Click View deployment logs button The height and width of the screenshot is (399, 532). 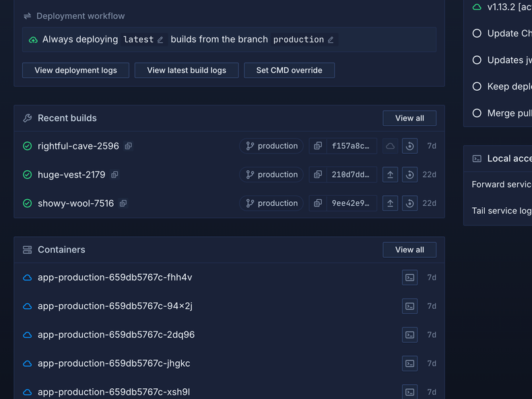pos(75,71)
